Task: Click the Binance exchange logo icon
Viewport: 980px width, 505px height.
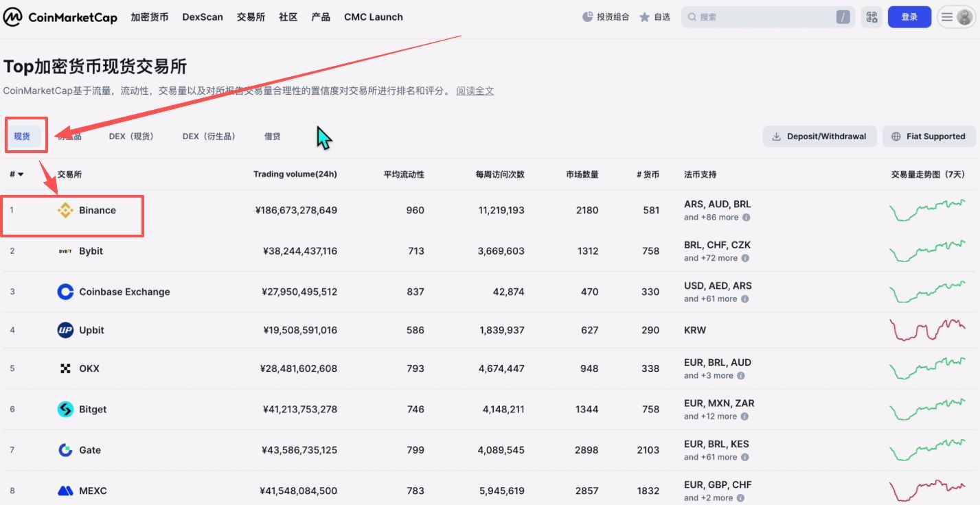Action: 66,211
